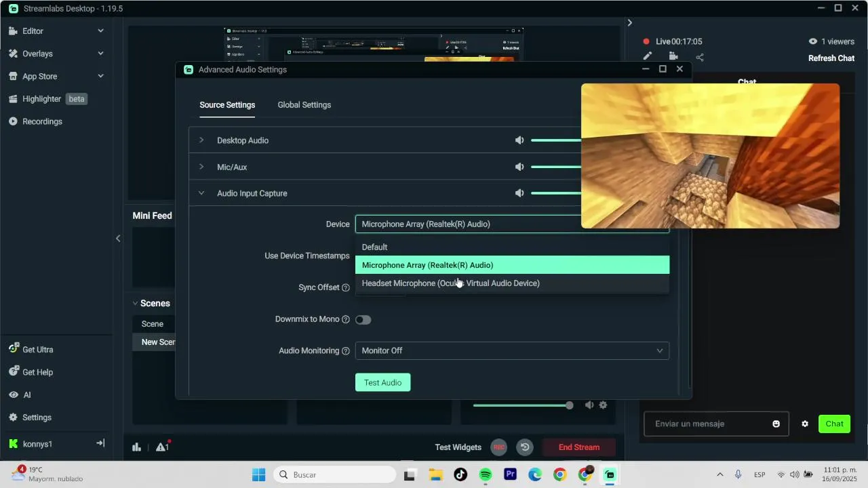
Task: Edit stream info pencil icon
Action: [x=648, y=57]
